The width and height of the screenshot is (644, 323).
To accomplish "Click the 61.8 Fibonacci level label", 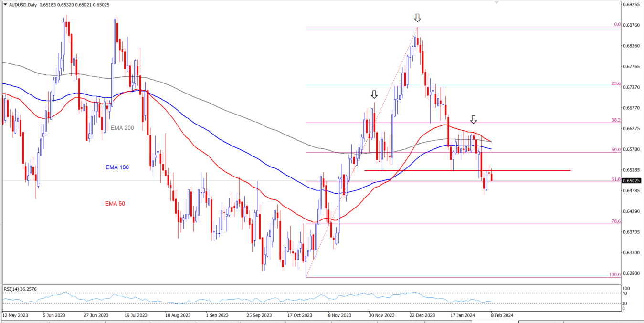I will 615,179.
